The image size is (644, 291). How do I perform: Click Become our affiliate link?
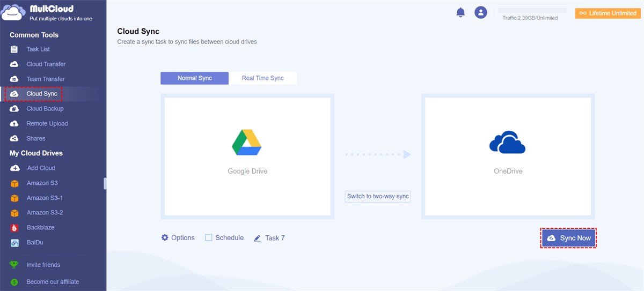(x=52, y=282)
